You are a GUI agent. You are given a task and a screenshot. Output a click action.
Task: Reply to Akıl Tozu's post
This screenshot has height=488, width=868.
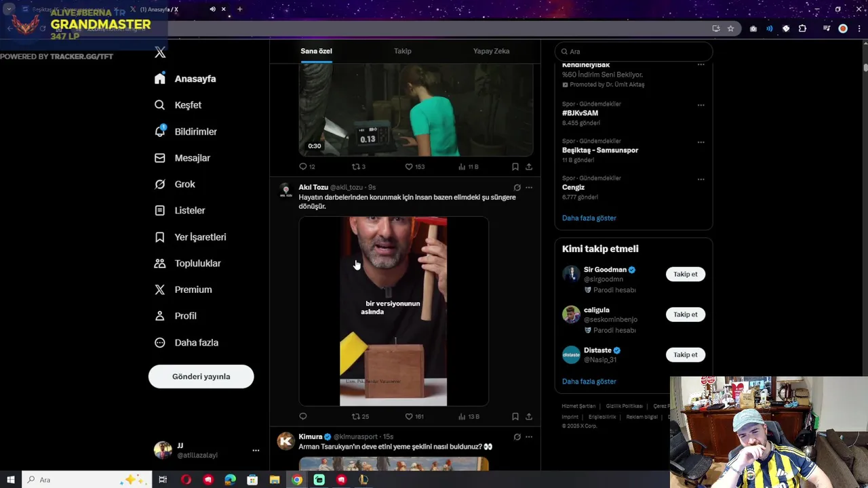303,416
